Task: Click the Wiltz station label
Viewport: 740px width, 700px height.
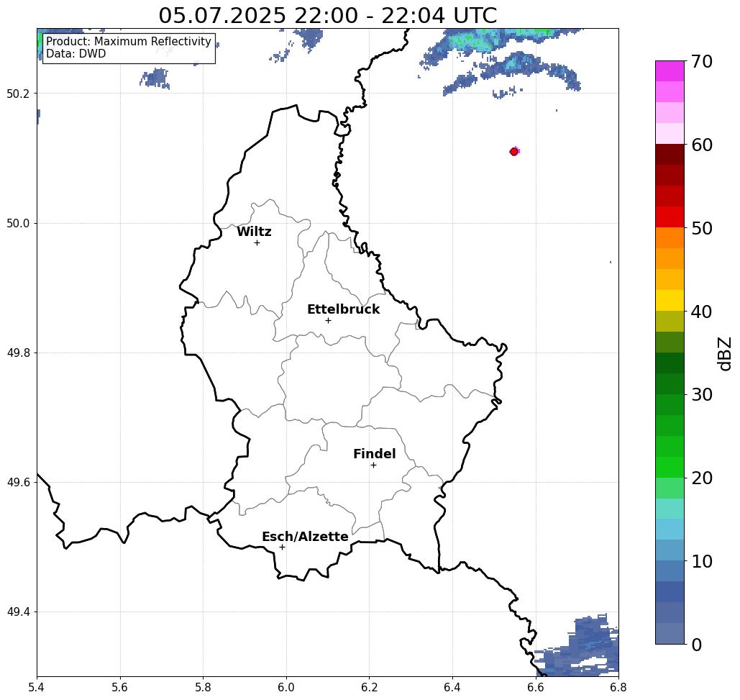Action: (x=254, y=232)
